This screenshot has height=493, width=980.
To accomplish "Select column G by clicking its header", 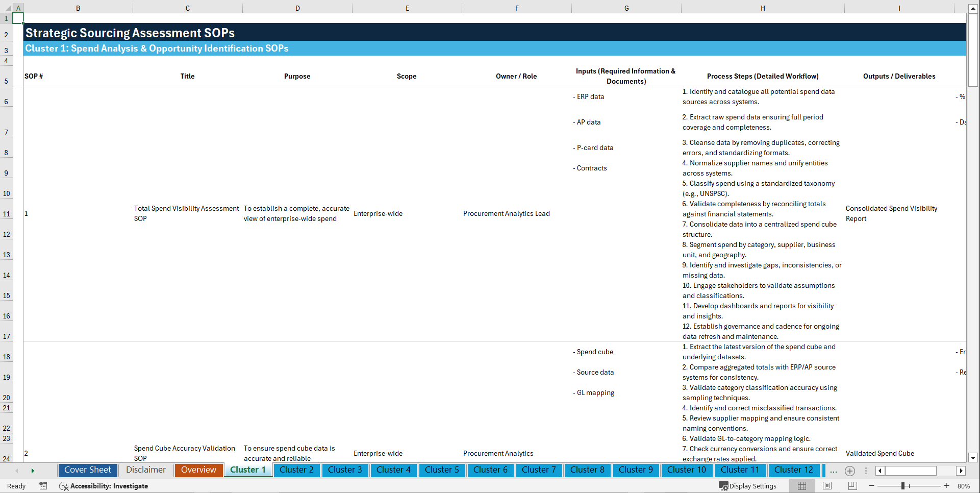I will (x=626, y=8).
